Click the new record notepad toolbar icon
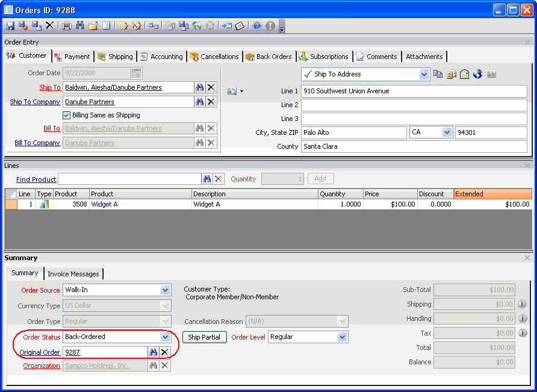 coord(123,26)
